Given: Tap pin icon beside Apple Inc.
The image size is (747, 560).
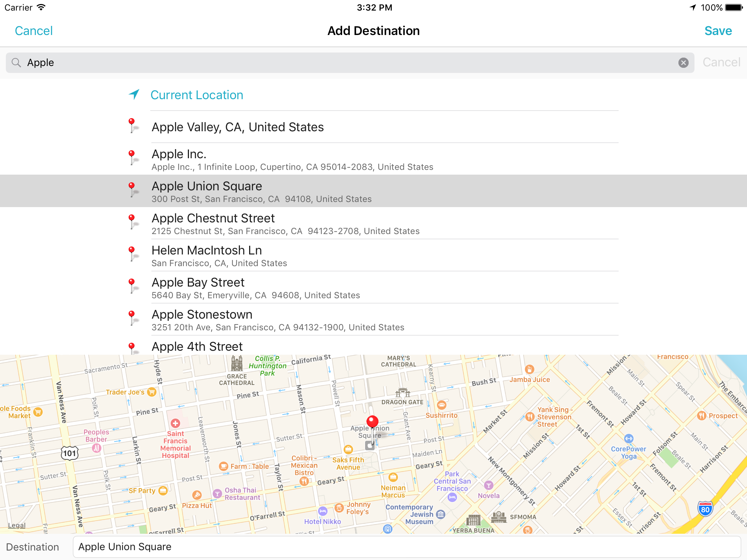Looking at the screenshot, I should coord(133,158).
